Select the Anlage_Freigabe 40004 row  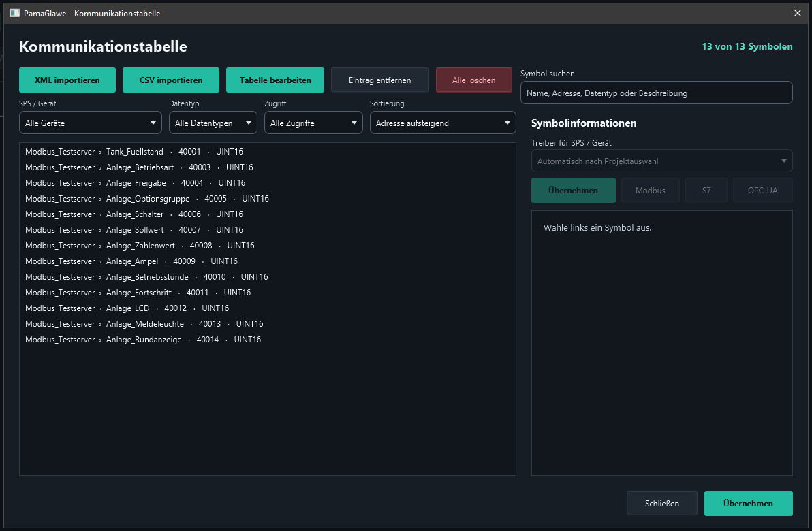tap(267, 183)
